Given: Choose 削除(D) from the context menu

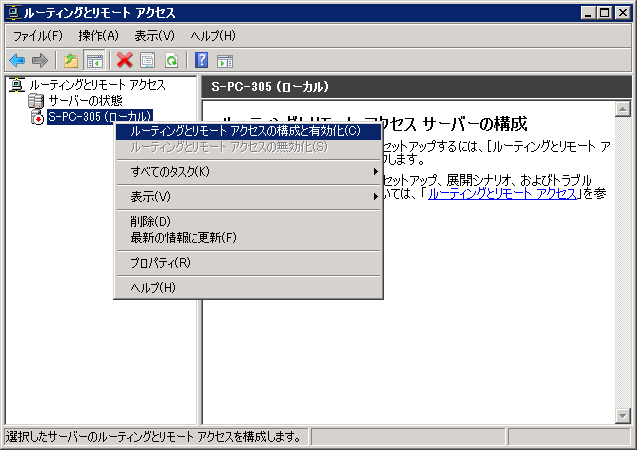Looking at the screenshot, I should click(x=152, y=222).
